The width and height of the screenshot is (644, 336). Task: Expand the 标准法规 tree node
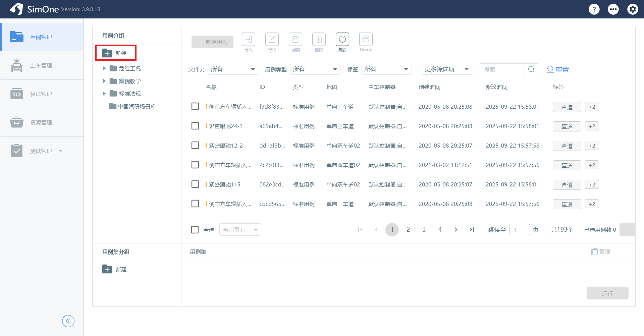point(104,94)
